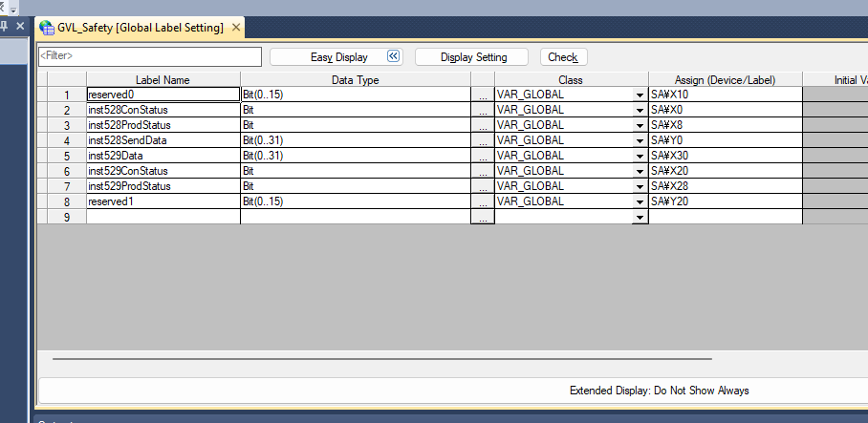Image resolution: width=868 pixels, height=423 pixels.
Task: Focus the Filter input field
Action: pos(150,56)
